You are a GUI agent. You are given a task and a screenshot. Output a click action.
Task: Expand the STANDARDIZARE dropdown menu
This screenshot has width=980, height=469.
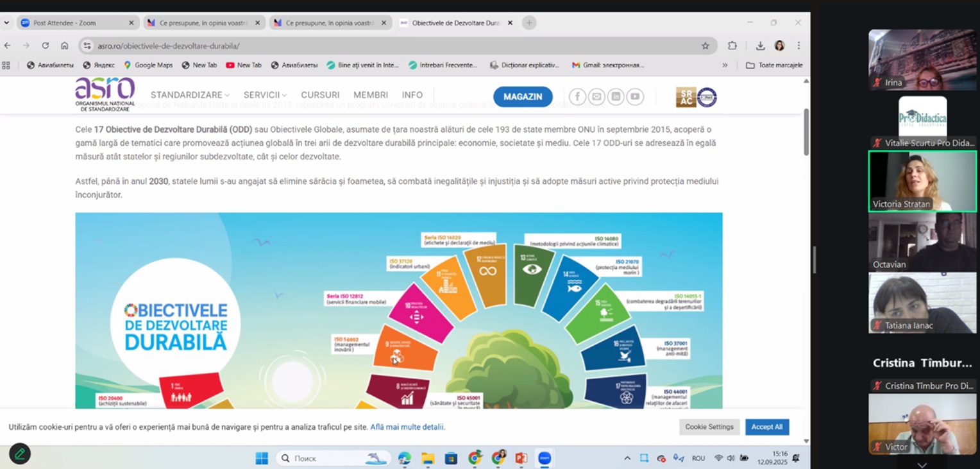[190, 95]
